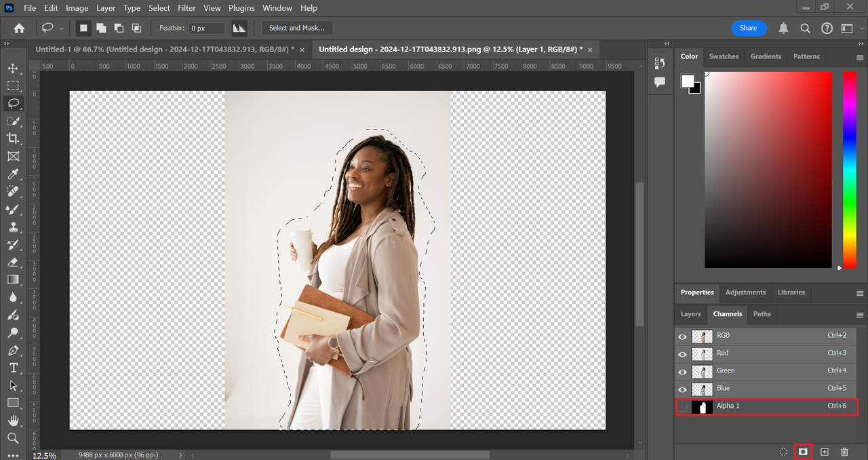Select the Eyedropper tool

13,174
